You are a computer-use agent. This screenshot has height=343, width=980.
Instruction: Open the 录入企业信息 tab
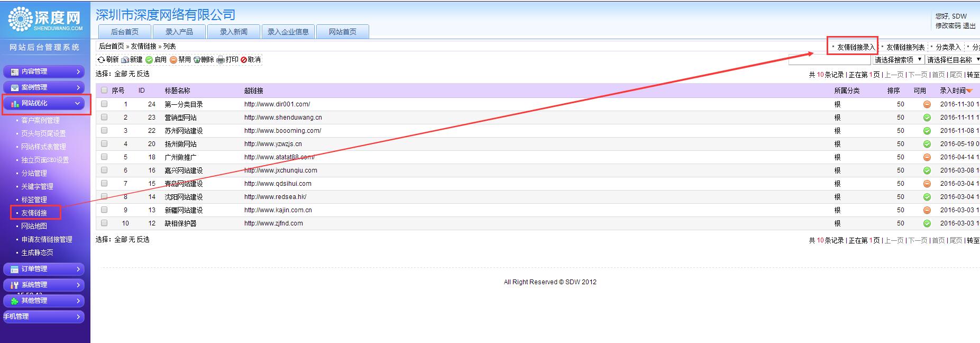click(x=288, y=32)
